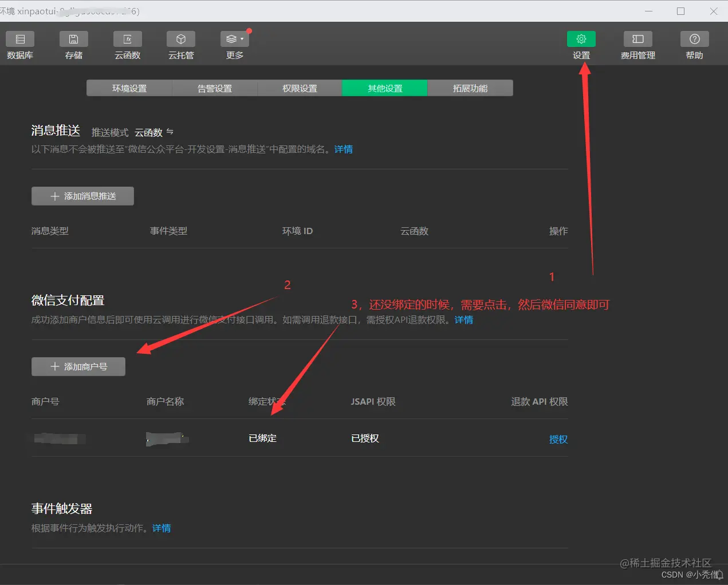Switch to the 告警设置 tab
Image resolution: width=728 pixels, height=585 pixels.
tap(214, 88)
